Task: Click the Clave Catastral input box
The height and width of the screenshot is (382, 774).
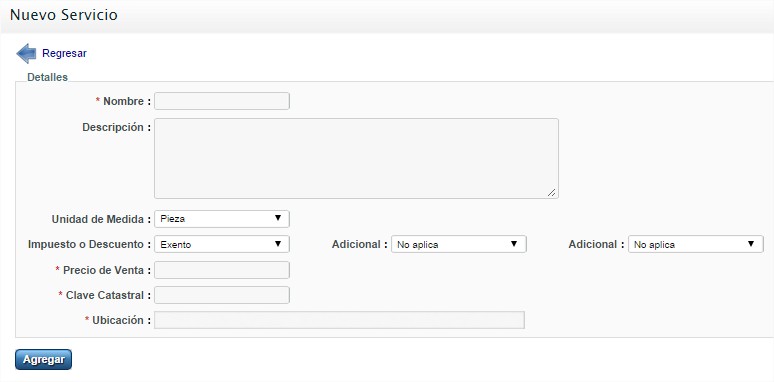Action: 222,295
